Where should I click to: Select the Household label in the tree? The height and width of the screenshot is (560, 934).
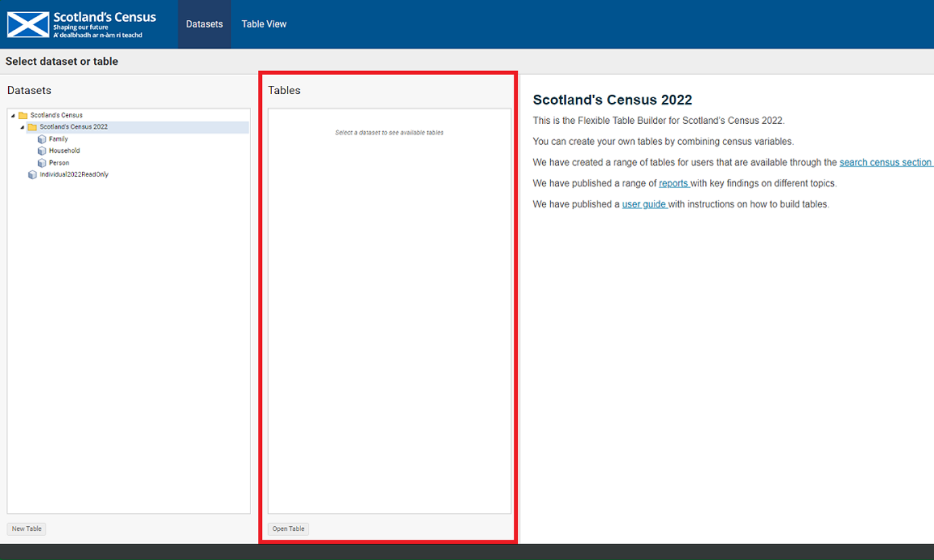click(x=64, y=151)
